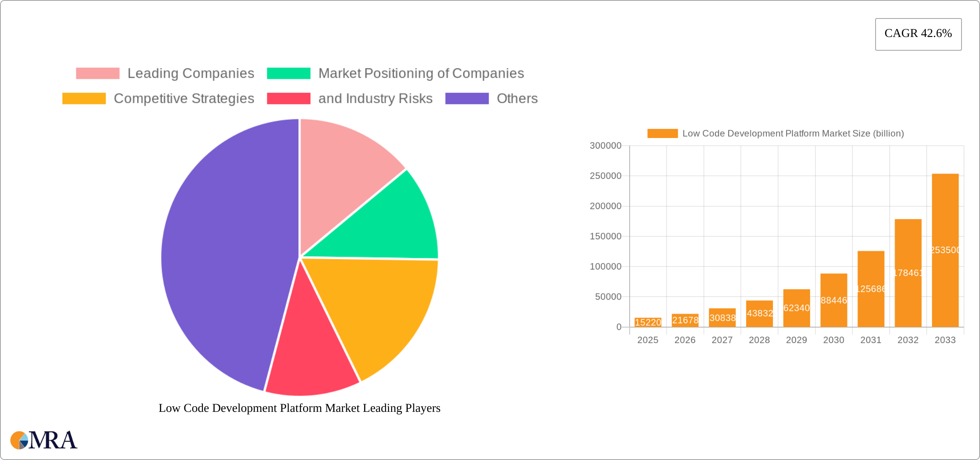Click the 2029 bar labeled 62340

(796, 308)
